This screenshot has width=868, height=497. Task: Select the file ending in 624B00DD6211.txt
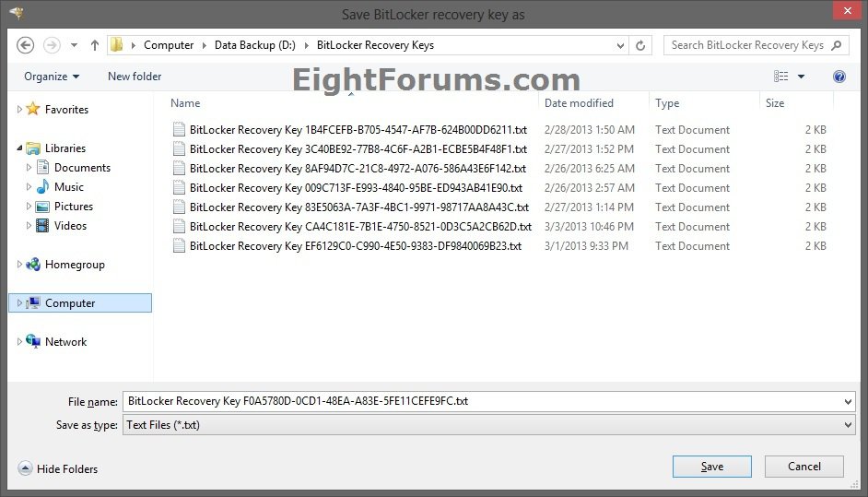point(358,130)
